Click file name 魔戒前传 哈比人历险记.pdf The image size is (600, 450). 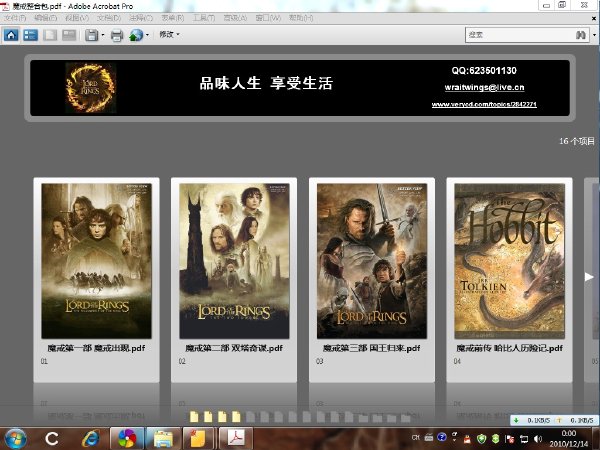(510, 348)
